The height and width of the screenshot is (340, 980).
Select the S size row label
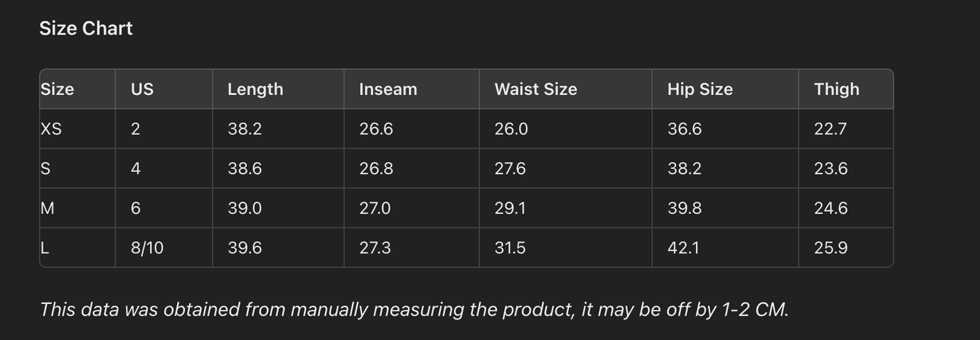45,168
